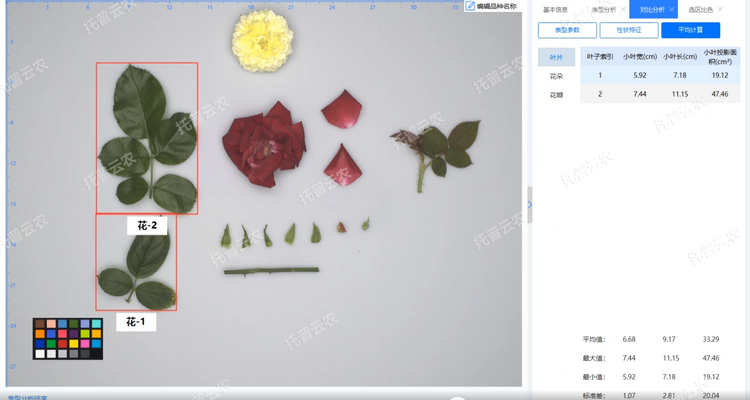Collapse the right panel using the side arrow

(529, 205)
